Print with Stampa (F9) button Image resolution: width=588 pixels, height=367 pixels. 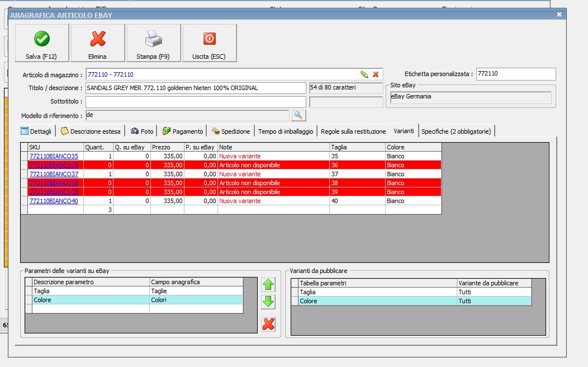tap(153, 43)
